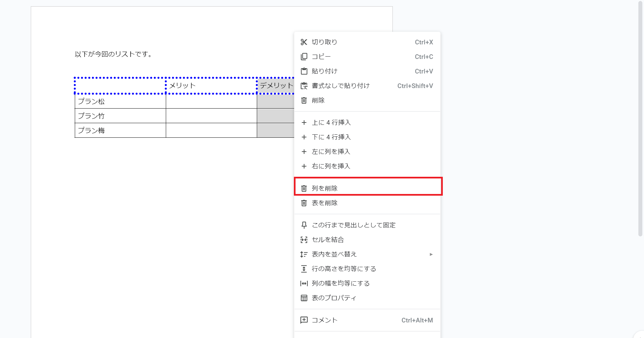
Task: Click the vertical scrollbar on the right
Action: 640,119
